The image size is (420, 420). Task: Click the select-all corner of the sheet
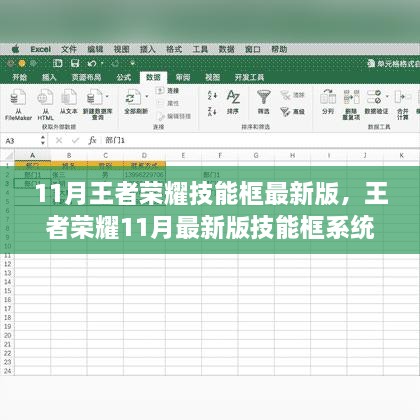point(7,155)
